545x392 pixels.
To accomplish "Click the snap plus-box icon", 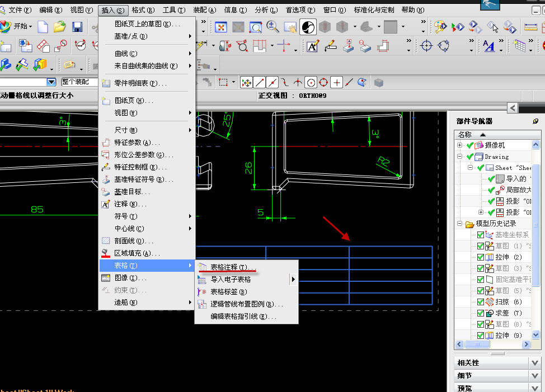I will pos(336,83).
